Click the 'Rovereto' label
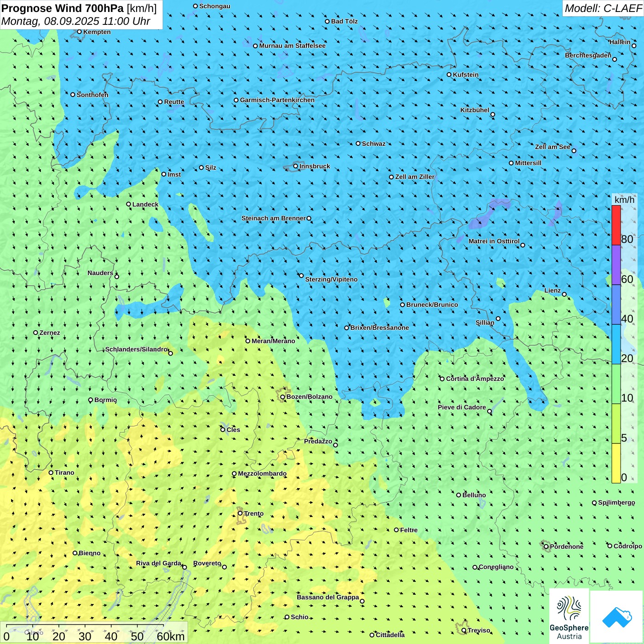The height and width of the screenshot is (644, 644). [x=207, y=563]
